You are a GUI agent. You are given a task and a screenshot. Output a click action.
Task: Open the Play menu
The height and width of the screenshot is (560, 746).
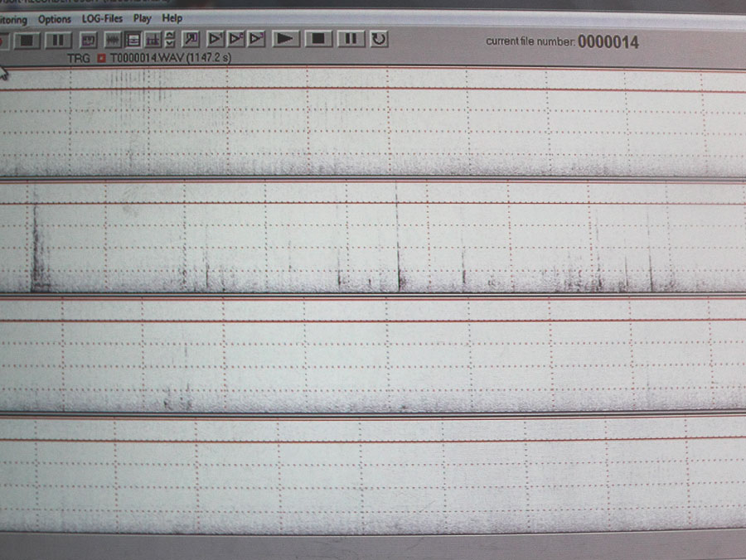142,18
